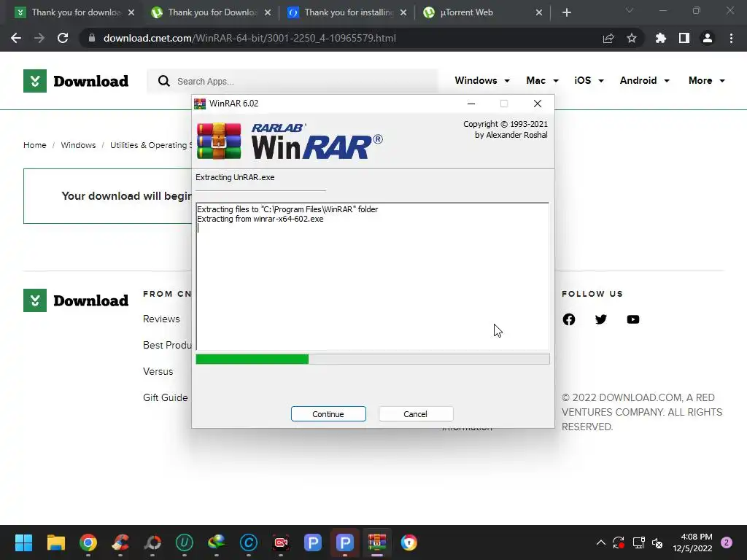Open the Chrome tab search chevron
Image resolution: width=747 pixels, height=560 pixels.
point(630,10)
